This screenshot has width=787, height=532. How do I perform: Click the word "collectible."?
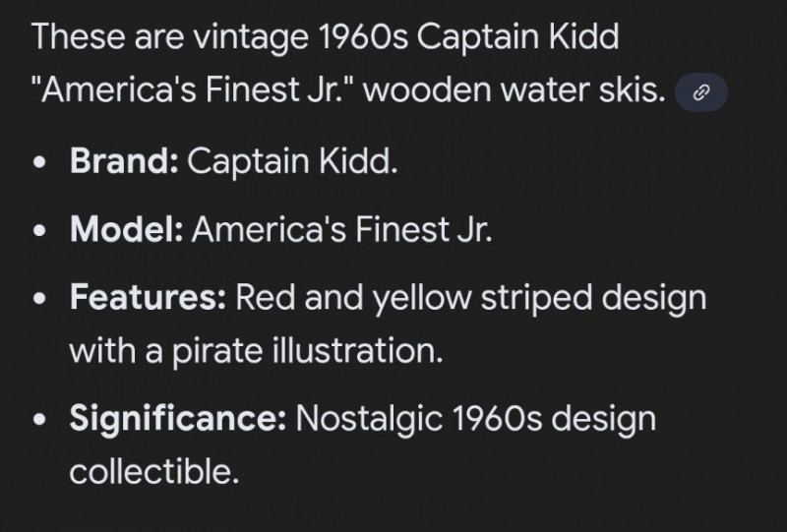click(154, 472)
